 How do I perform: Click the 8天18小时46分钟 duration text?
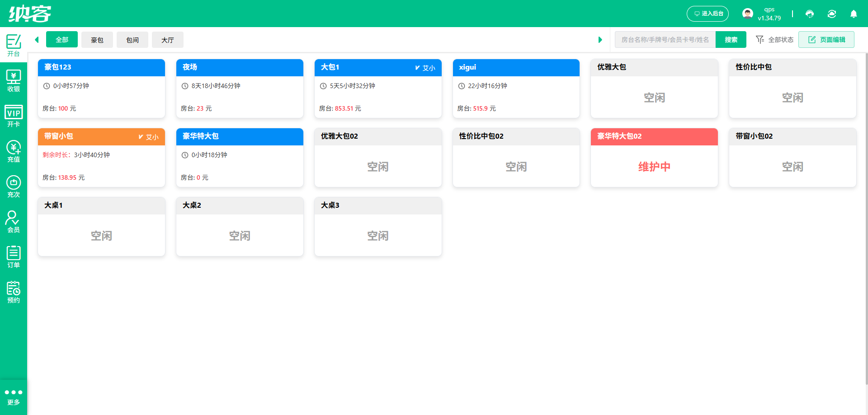[216, 86]
